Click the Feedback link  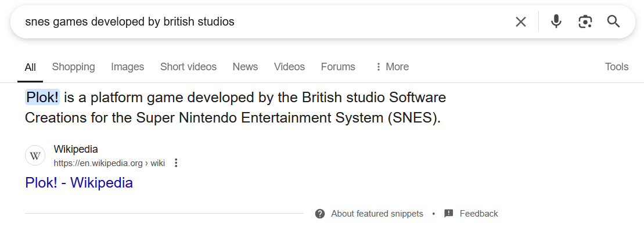478,214
